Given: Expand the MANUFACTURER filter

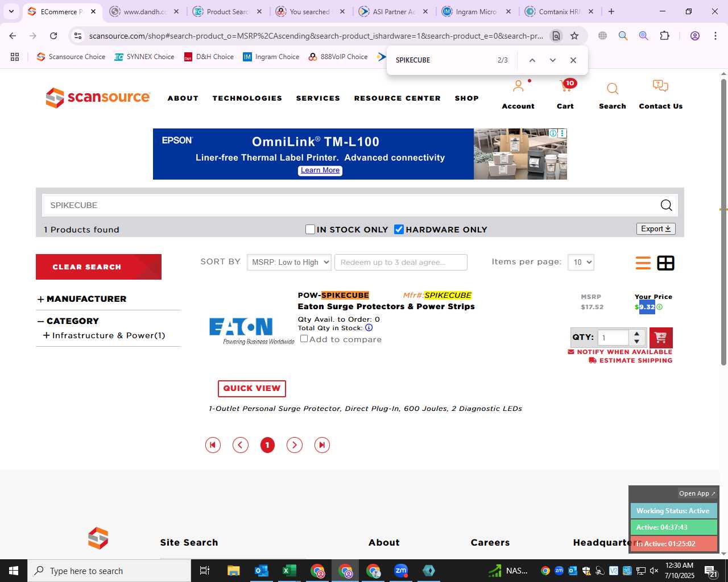Looking at the screenshot, I should (x=82, y=299).
